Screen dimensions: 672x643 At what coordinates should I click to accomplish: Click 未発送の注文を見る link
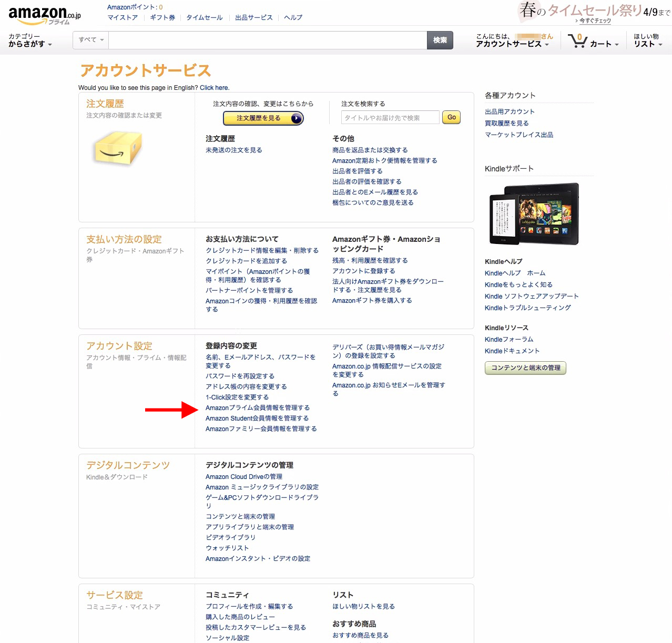[235, 149]
